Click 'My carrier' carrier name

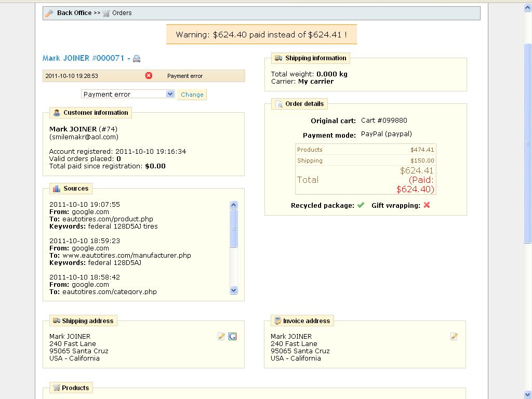[x=316, y=82]
